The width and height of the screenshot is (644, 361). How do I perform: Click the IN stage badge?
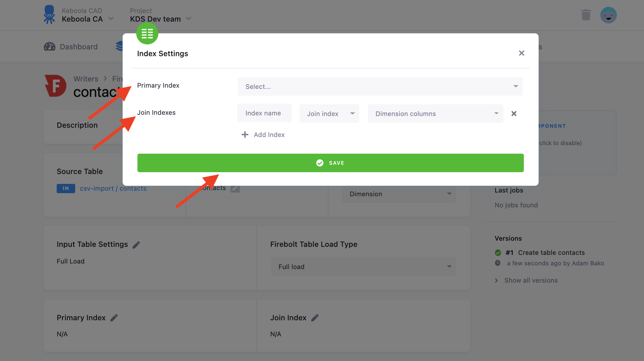coord(66,188)
